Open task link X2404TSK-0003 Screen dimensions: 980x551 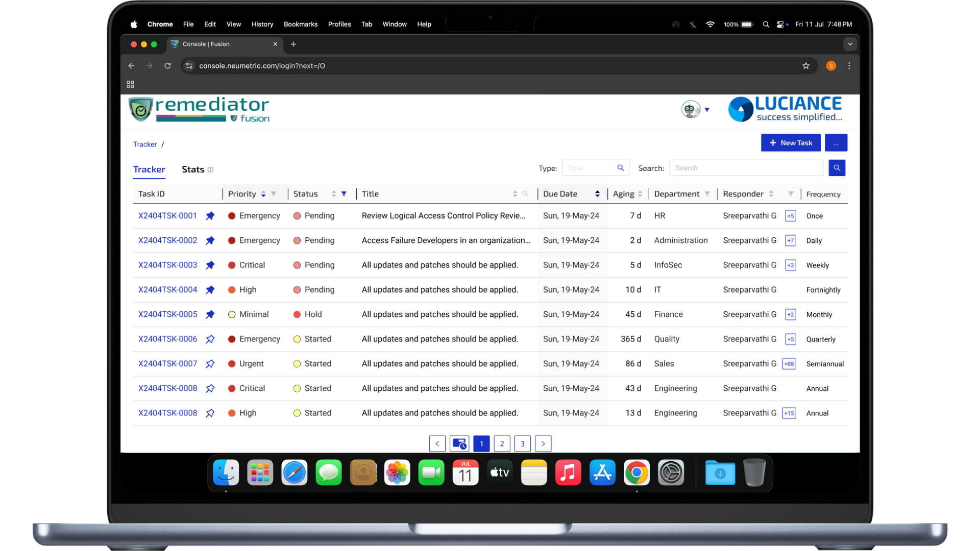(x=167, y=265)
